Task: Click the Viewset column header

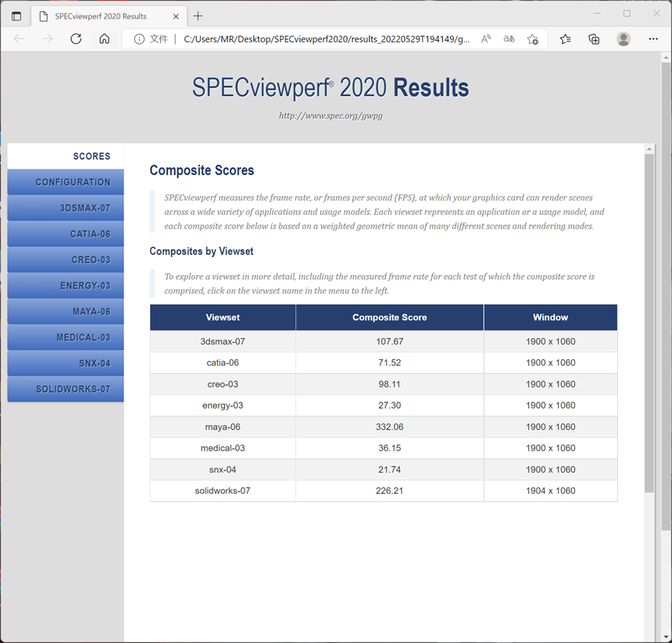Action: (223, 317)
